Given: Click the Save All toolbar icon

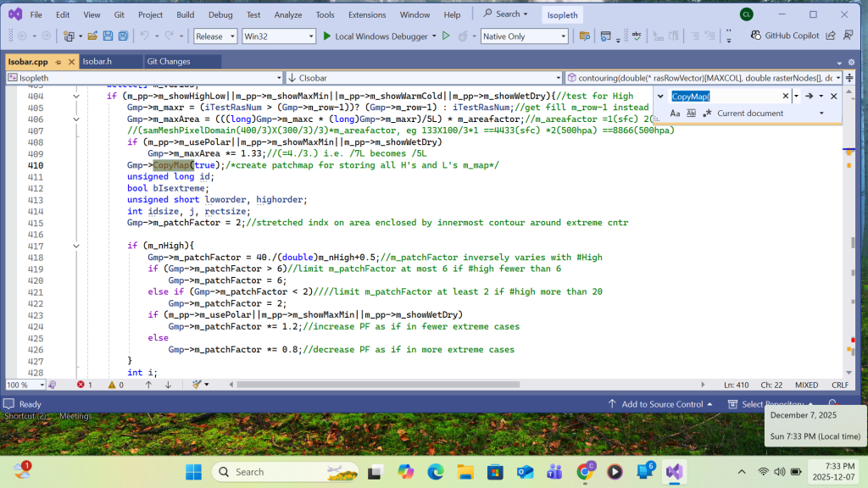Looking at the screenshot, I should 123,36.
